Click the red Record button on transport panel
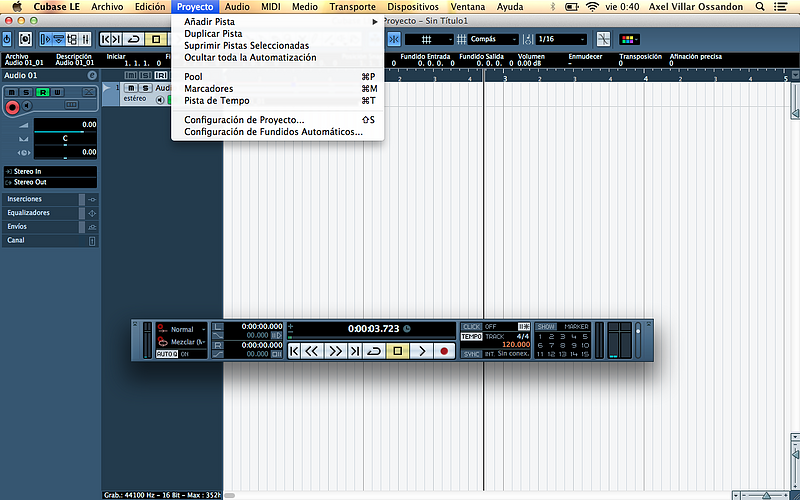The width and height of the screenshot is (800, 500). [x=444, y=351]
